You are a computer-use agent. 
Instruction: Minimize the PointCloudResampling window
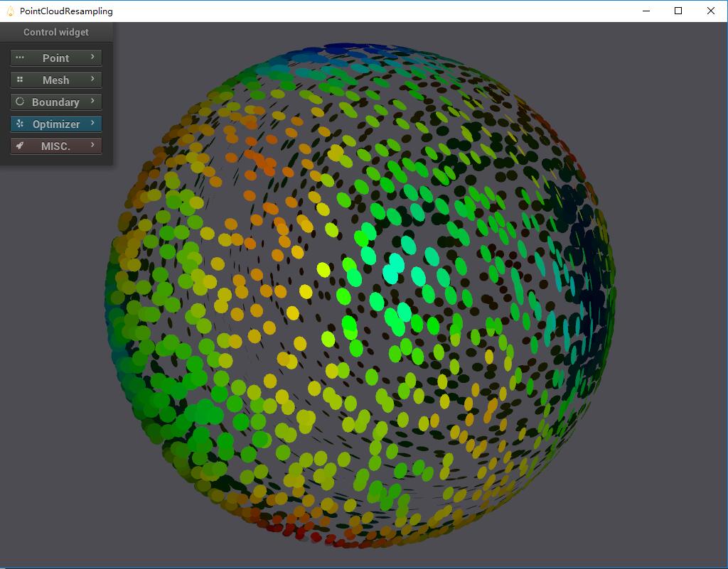click(x=646, y=11)
